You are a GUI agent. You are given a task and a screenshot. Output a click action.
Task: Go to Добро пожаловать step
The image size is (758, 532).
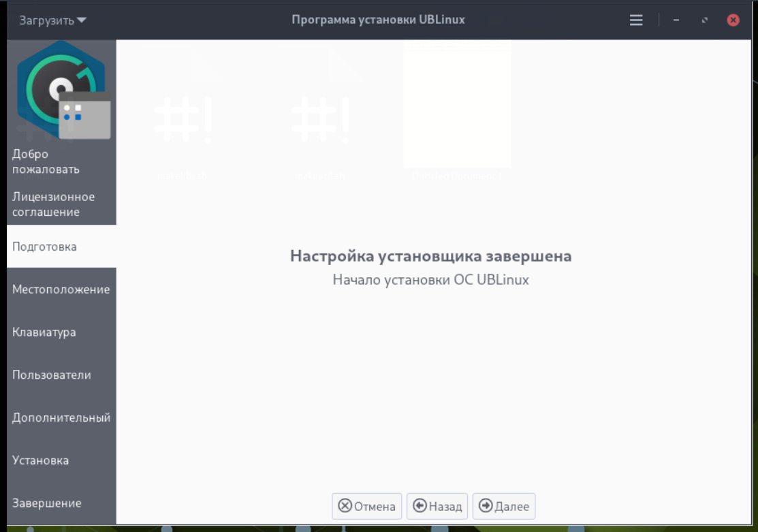coord(61,161)
